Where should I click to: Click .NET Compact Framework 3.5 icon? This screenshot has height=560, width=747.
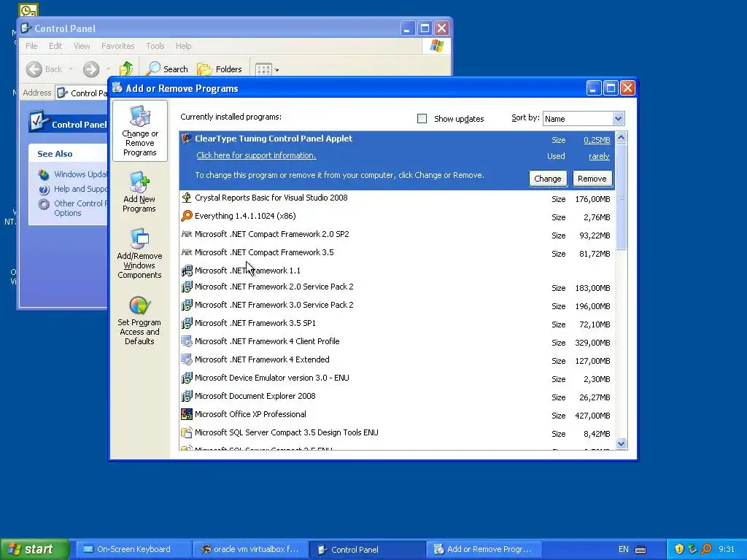coord(187,252)
